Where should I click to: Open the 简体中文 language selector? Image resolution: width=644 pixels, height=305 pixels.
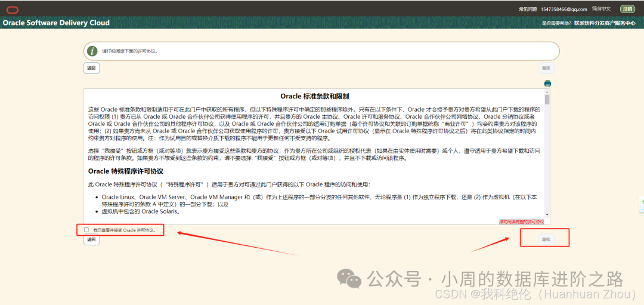[601, 8]
